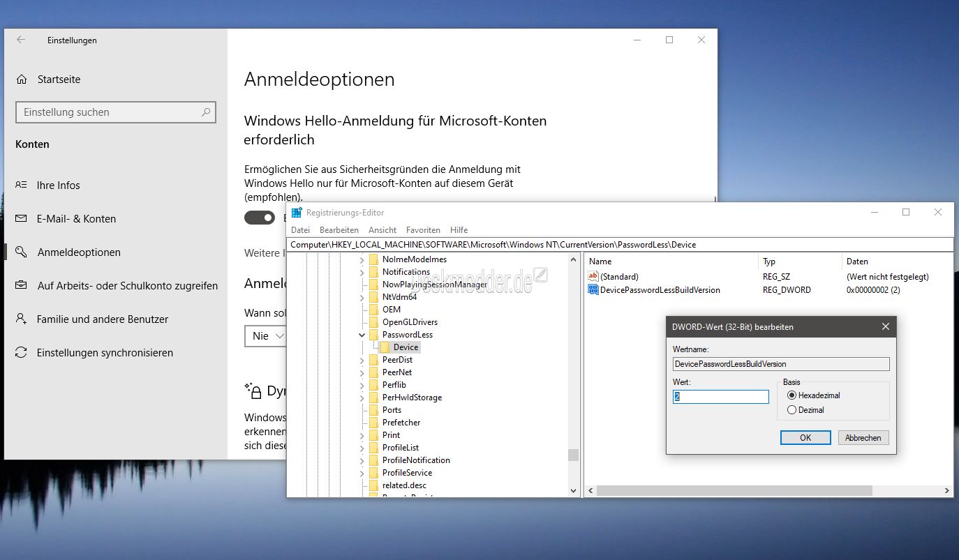Click the Wertname field DevicePasswordLessBuildVersion

[x=781, y=363]
